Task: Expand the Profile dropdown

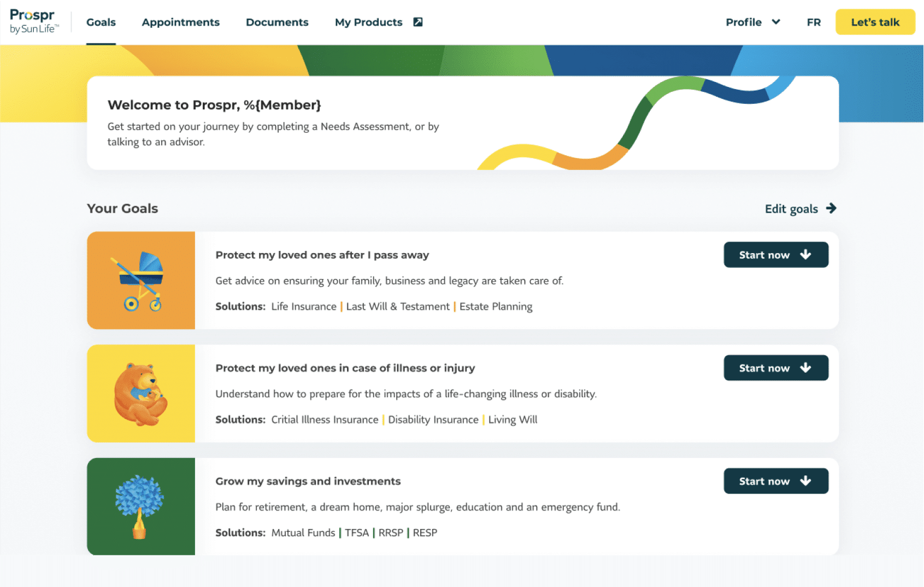Action: (x=752, y=22)
